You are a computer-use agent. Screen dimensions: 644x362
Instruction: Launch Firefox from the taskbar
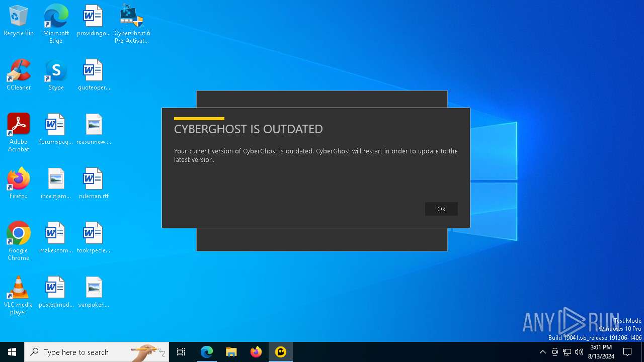click(x=256, y=352)
